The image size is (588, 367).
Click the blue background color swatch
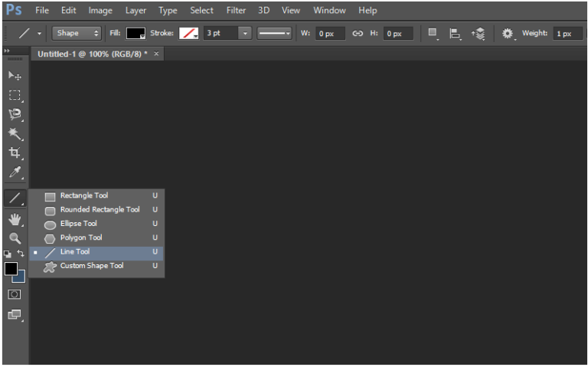(x=21, y=277)
